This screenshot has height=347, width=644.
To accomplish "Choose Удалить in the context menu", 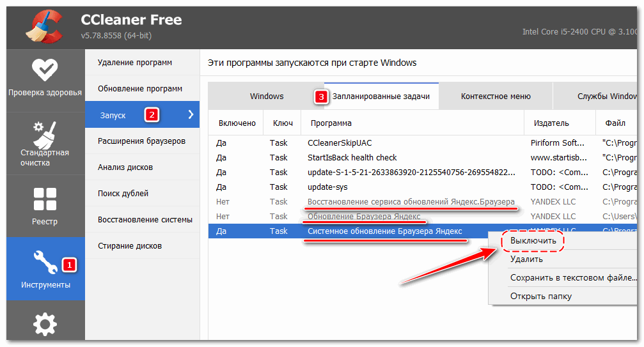I will point(526,259).
